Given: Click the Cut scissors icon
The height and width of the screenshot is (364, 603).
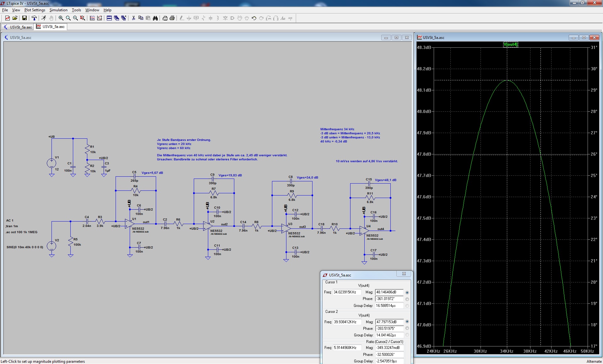Looking at the screenshot, I should (x=133, y=18).
